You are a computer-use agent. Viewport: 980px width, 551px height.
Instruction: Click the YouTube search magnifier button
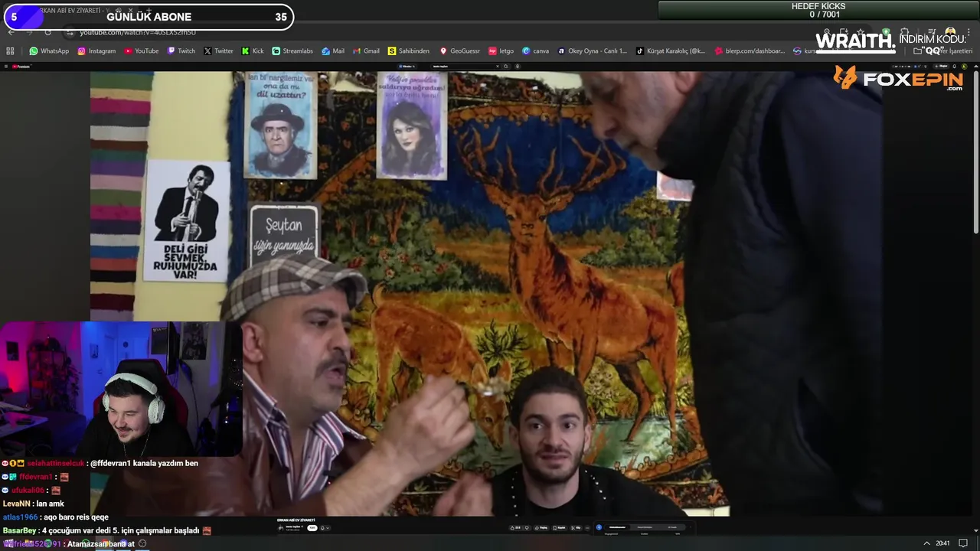coord(506,67)
